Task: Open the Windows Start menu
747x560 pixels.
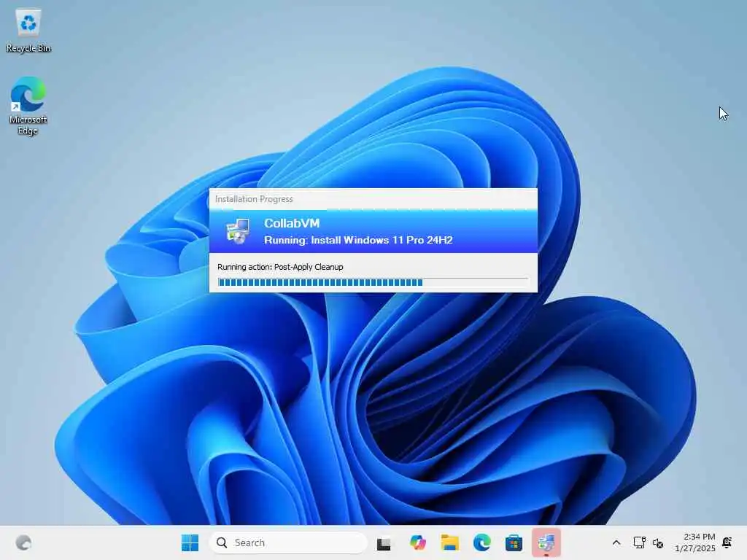Action: pos(190,542)
